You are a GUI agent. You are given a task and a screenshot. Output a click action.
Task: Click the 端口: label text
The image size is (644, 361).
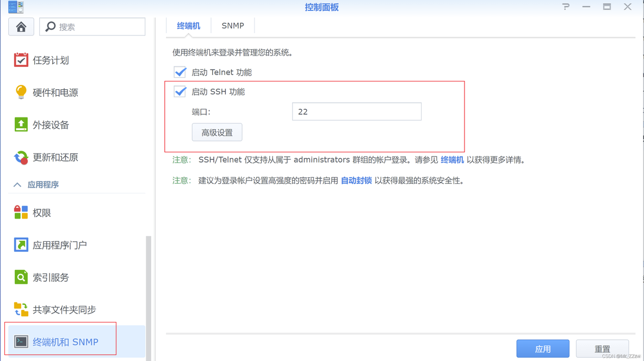(x=201, y=112)
